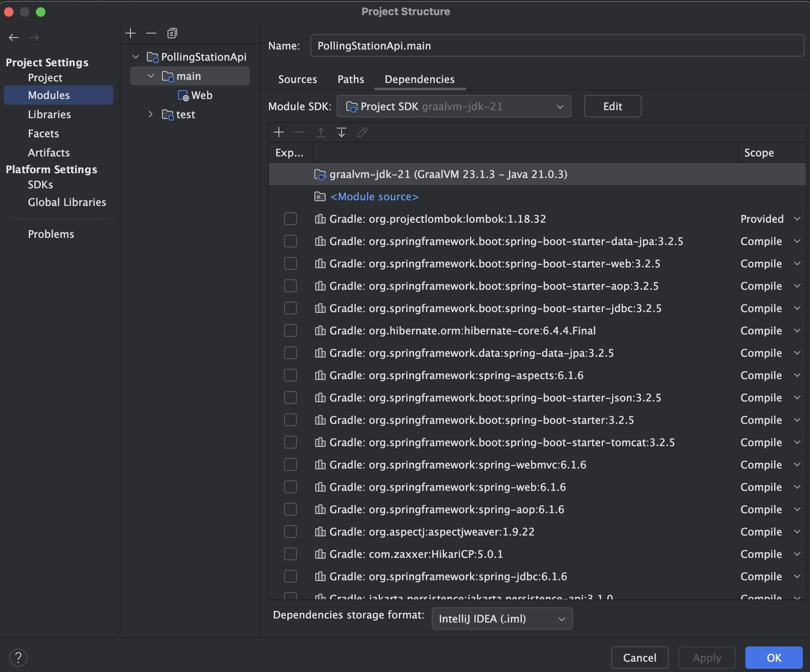Remove selected module with minus icon
810x672 pixels.
(151, 33)
